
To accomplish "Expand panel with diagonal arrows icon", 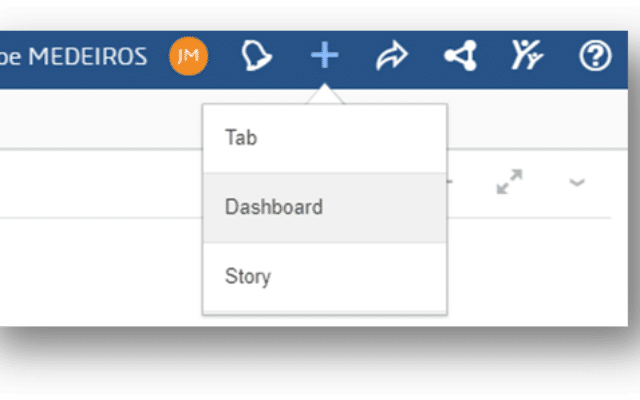I will point(510,182).
